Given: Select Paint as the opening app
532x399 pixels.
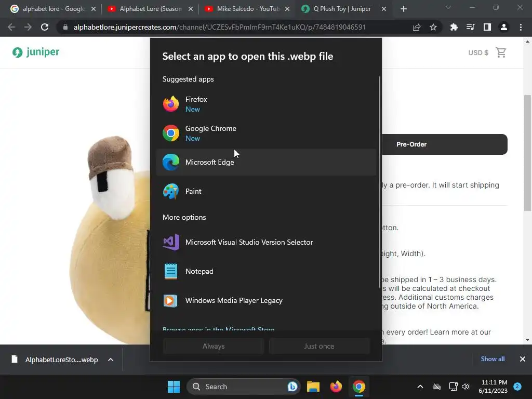Looking at the screenshot, I should coord(266,191).
